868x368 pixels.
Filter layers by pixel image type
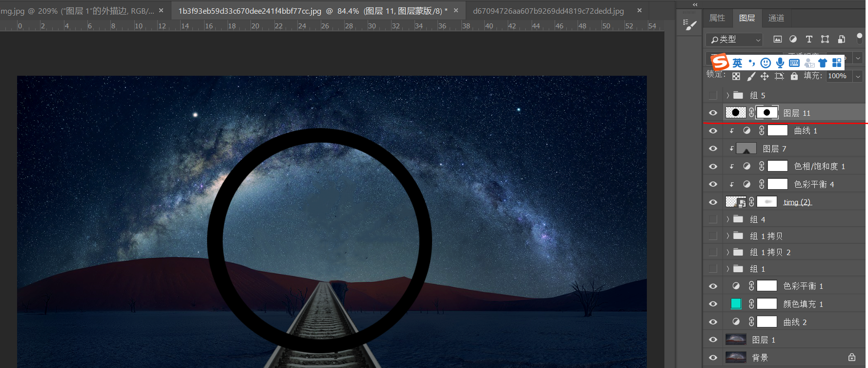coord(778,39)
